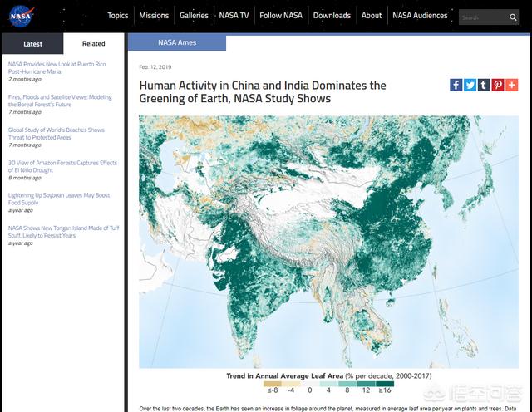Click the Feb. 12, 2019 date text

point(155,67)
